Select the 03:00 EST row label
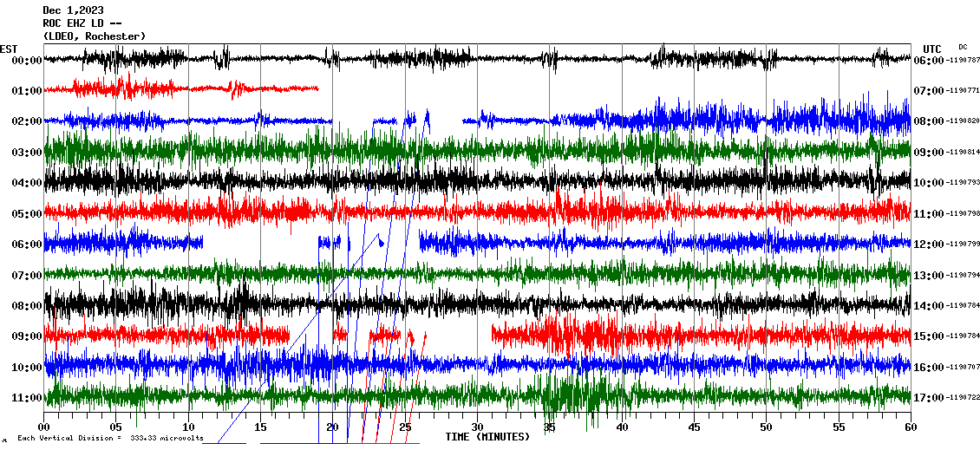The image size is (980, 450). (26, 152)
